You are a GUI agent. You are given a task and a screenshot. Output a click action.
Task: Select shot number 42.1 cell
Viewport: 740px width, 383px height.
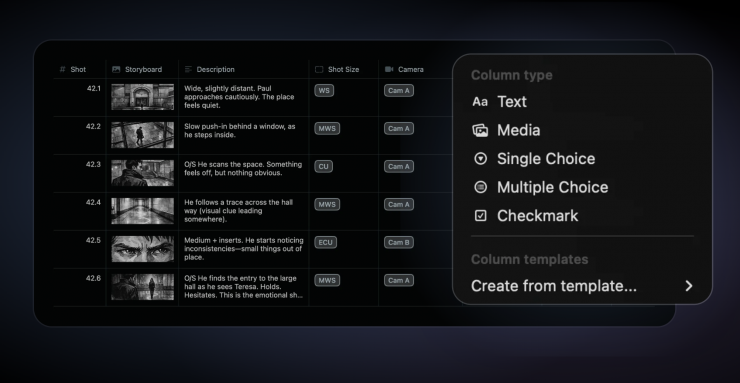[x=80, y=97]
